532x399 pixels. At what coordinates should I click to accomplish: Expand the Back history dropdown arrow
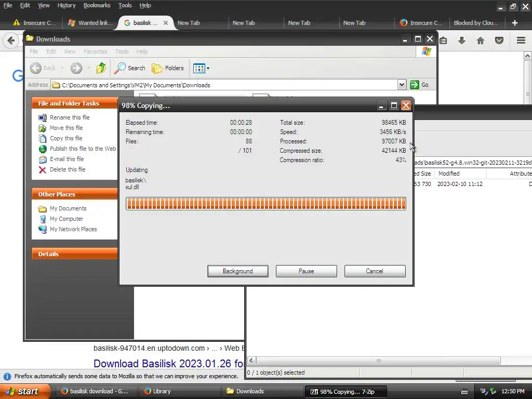coord(62,68)
